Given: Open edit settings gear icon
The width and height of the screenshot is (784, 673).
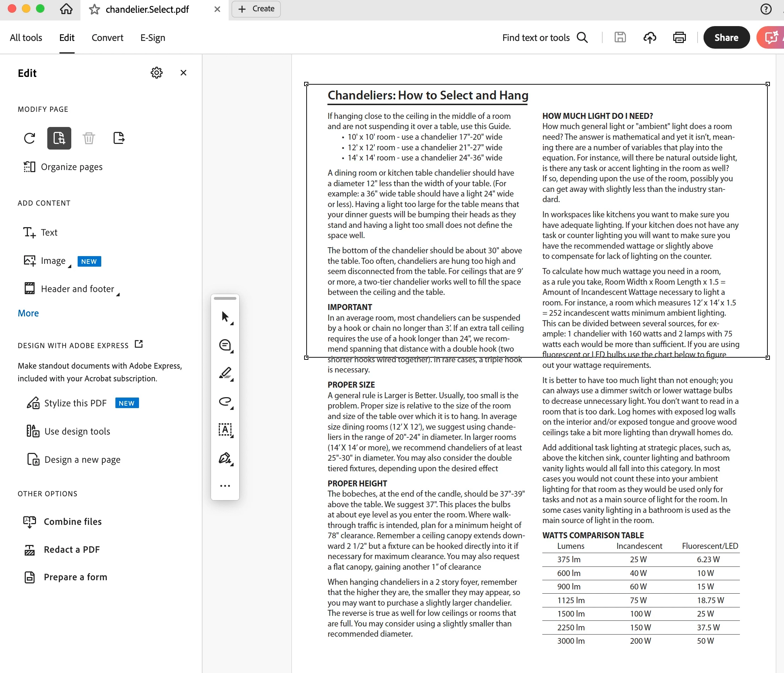Looking at the screenshot, I should pos(156,73).
